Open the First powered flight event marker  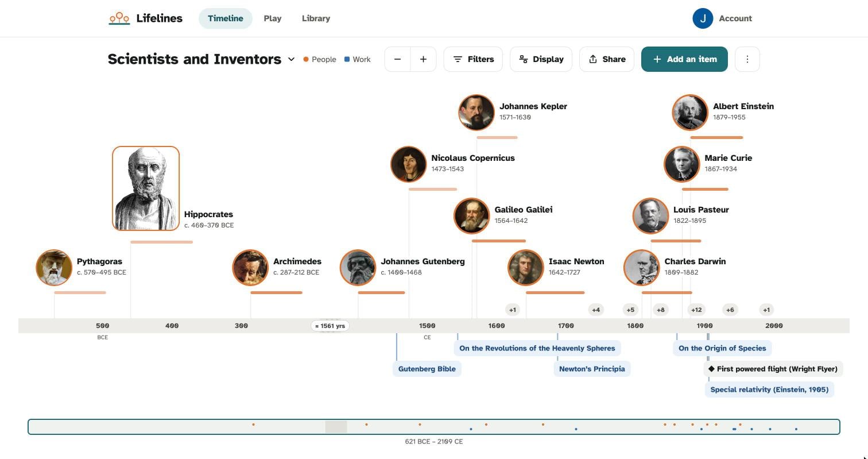pos(773,369)
